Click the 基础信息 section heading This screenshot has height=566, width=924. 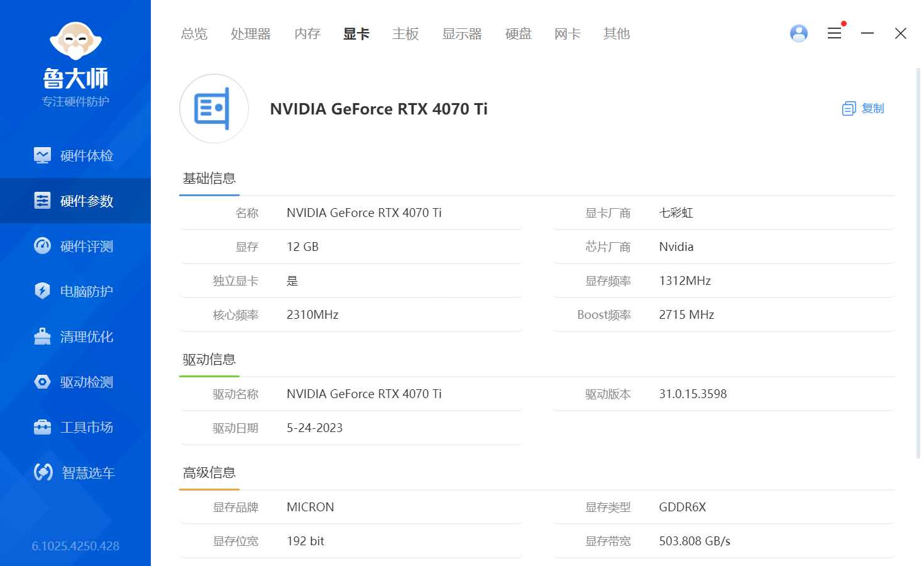[209, 179]
